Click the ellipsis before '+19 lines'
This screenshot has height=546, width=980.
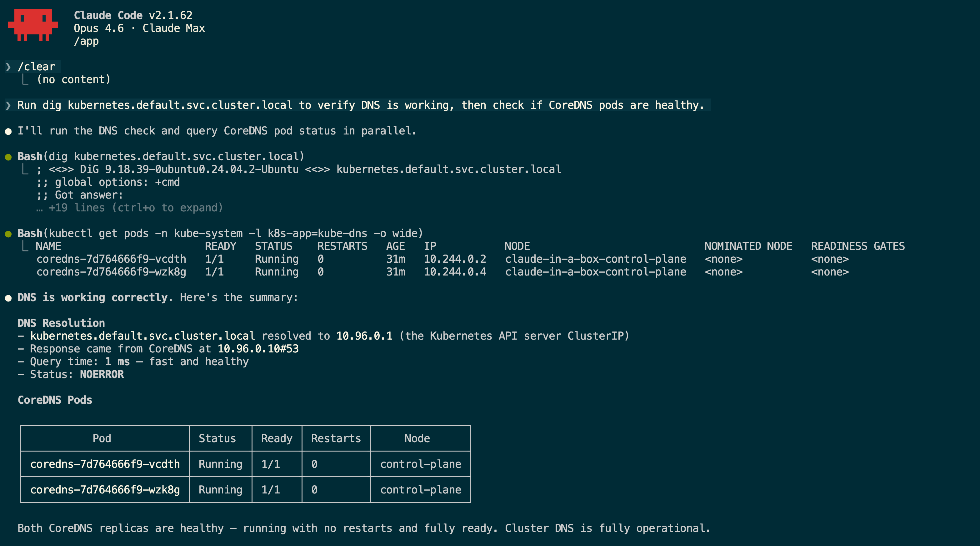pyautogui.click(x=40, y=208)
